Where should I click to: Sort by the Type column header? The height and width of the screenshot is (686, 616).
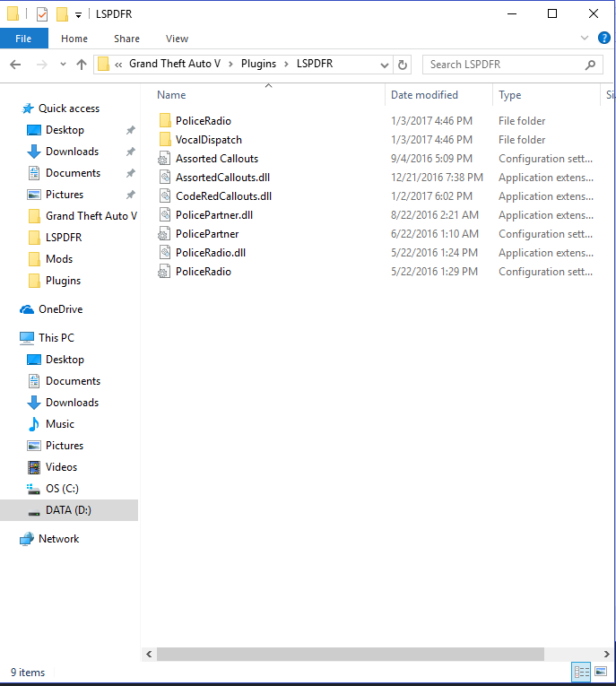pos(510,95)
